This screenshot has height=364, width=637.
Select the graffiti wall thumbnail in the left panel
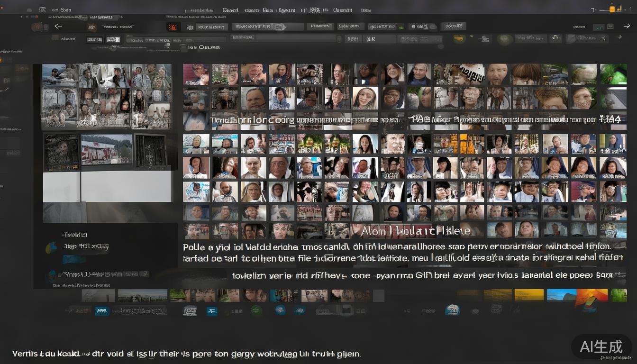107,150
